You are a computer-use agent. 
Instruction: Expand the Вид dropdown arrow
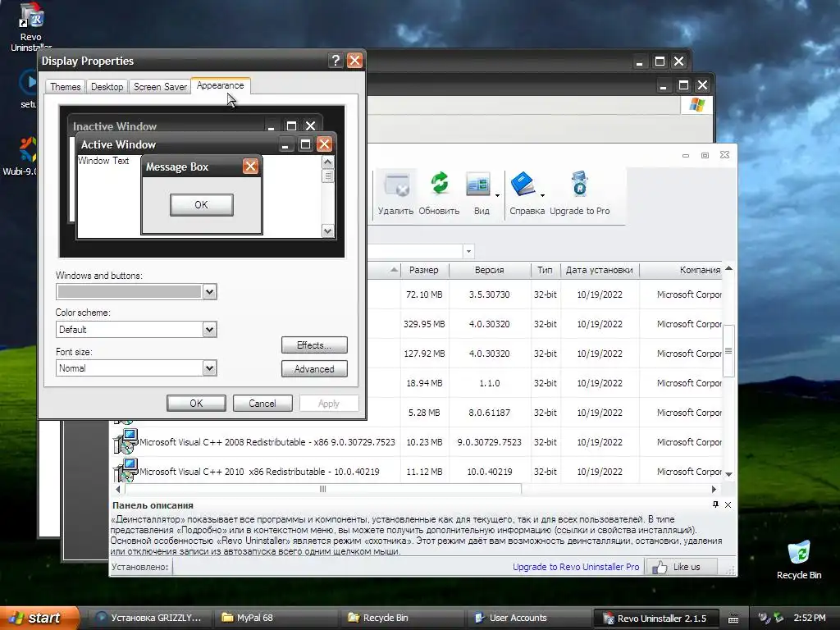(498, 195)
